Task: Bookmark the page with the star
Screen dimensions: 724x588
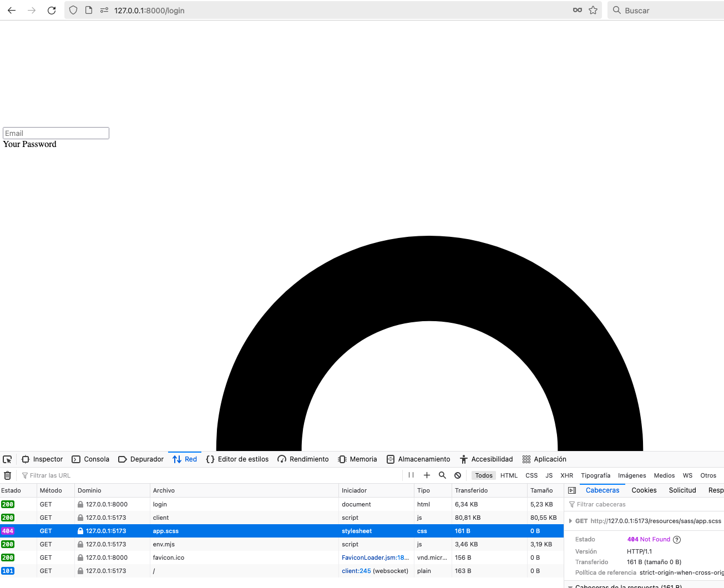Action: 593,10
